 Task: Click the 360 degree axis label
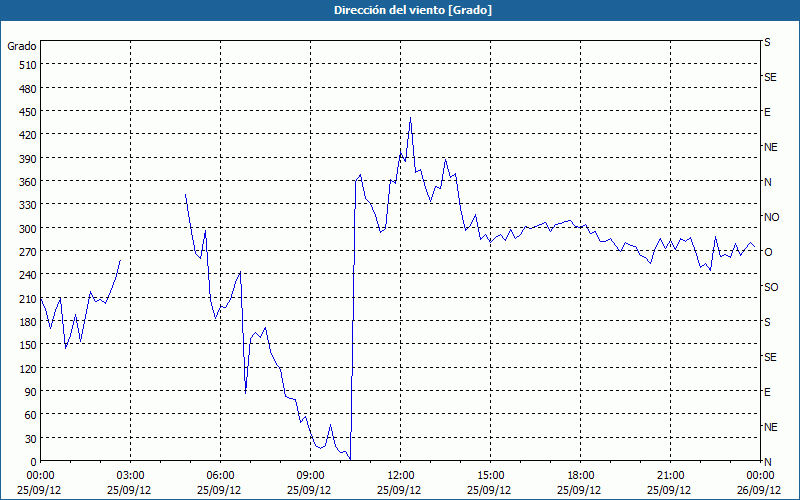[28, 182]
